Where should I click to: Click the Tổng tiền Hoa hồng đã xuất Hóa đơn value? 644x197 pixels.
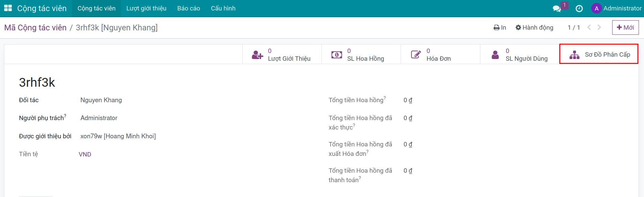click(408, 144)
